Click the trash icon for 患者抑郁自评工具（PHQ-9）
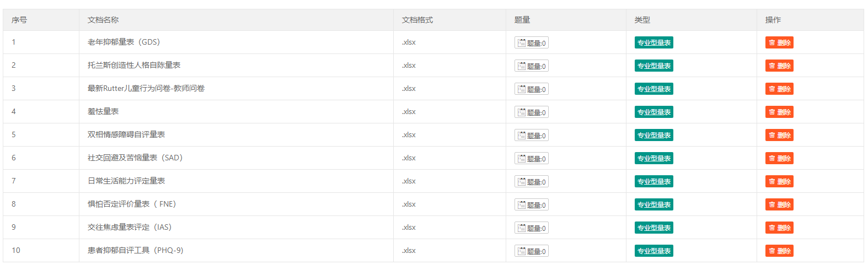This screenshot has width=868, height=270. tap(772, 251)
